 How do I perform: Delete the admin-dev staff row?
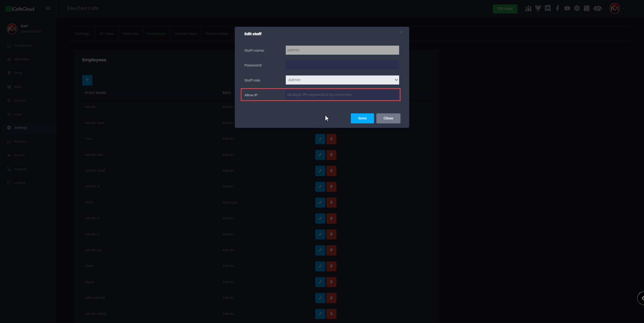(x=331, y=155)
